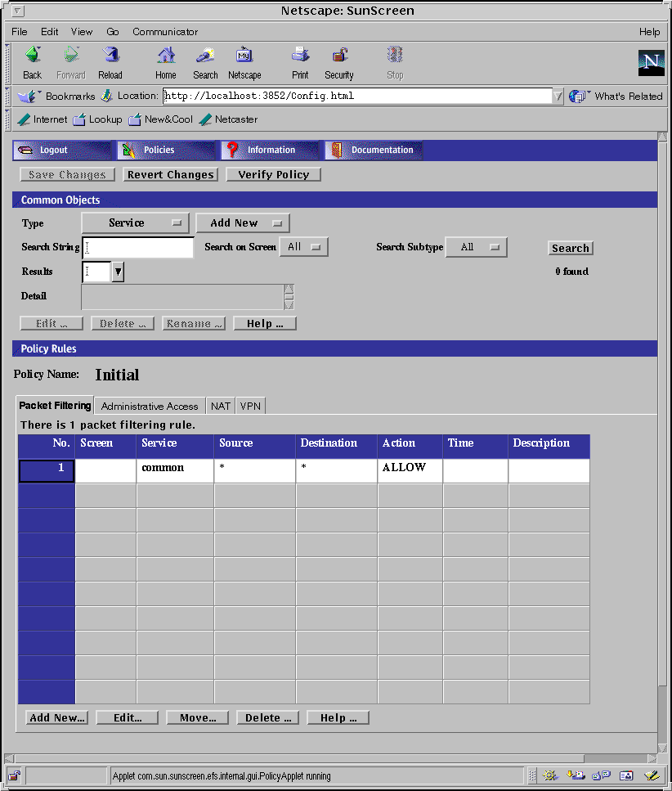
Task: Open the Documentation book button
Action: (374, 151)
